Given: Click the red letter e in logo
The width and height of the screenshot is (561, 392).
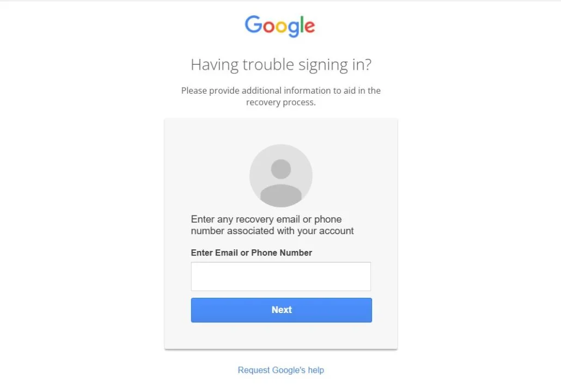Looking at the screenshot, I should [x=309, y=27].
